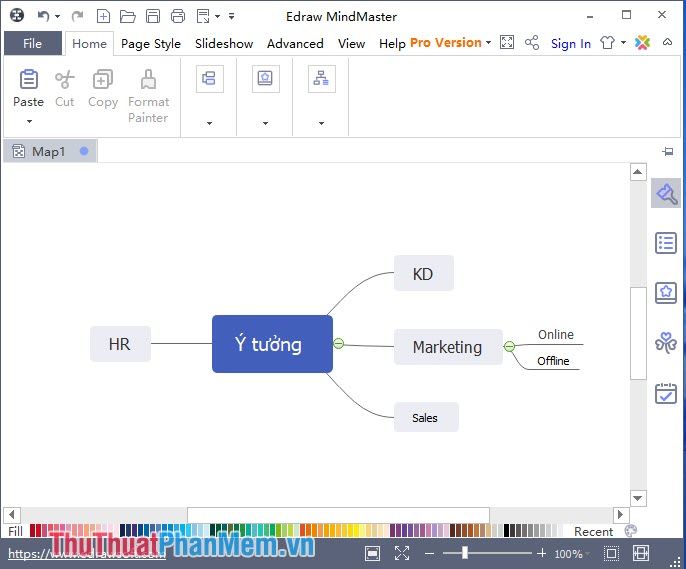
Task: Collapse the Marketing branch using its circle toggle
Action: [509, 347]
